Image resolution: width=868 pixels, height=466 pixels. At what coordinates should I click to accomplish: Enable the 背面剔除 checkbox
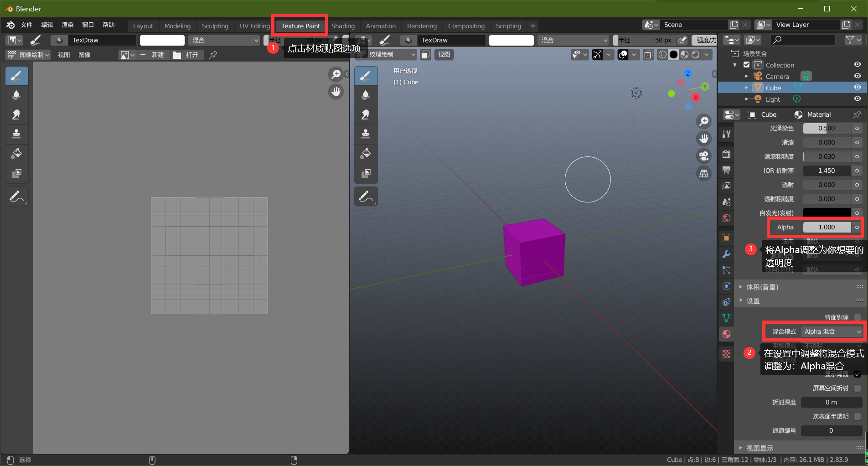pos(858,317)
